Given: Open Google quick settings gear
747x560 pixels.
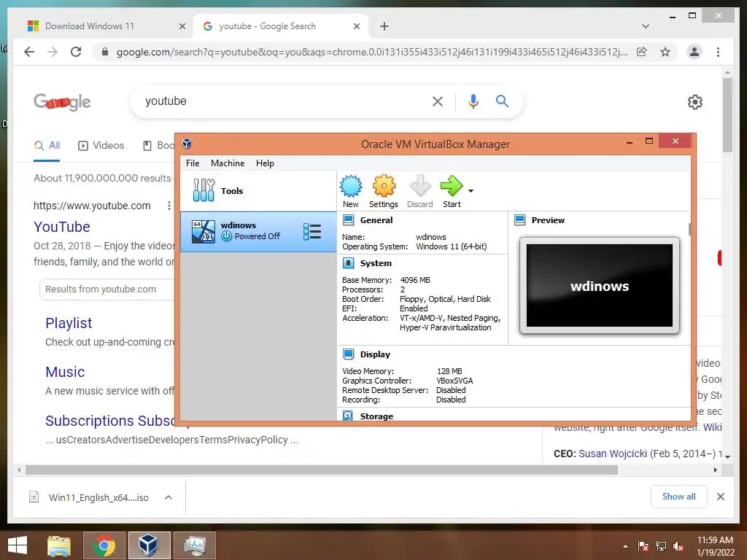Looking at the screenshot, I should pyautogui.click(x=695, y=101).
